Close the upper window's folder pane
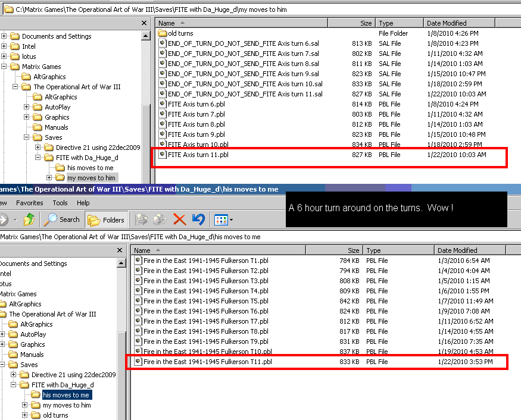This screenshot has height=420, width=521. click(144, 23)
